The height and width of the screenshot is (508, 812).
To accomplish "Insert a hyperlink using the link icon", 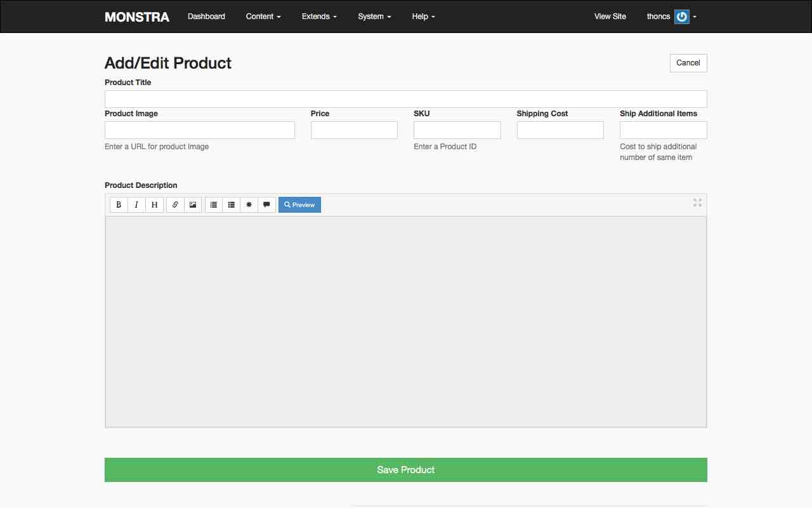I will coord(175,204).
